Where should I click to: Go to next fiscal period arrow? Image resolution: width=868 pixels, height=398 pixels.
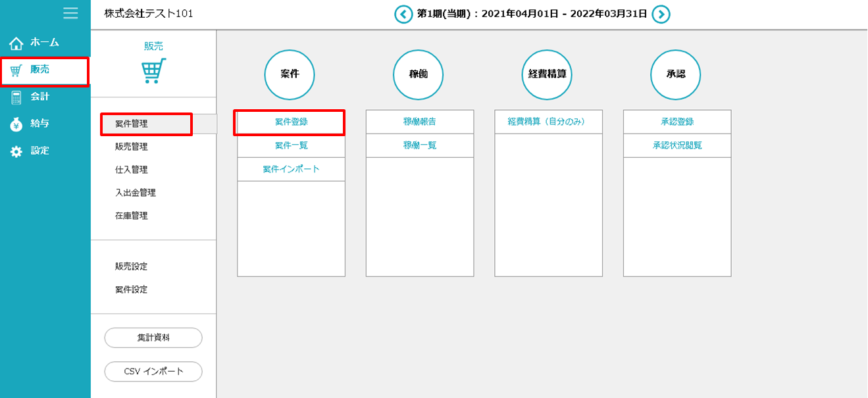click(661, 14)
